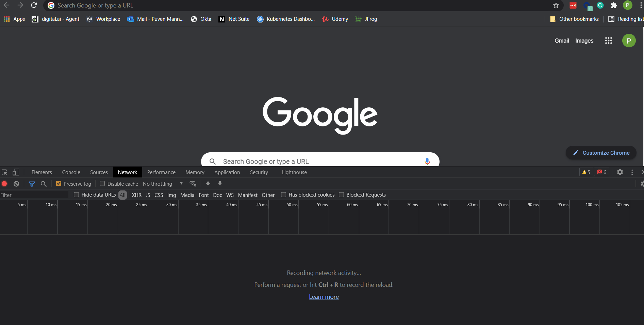Switch to the Elements tab
This screenshot has height=325, width=644.
coord(42,172)
